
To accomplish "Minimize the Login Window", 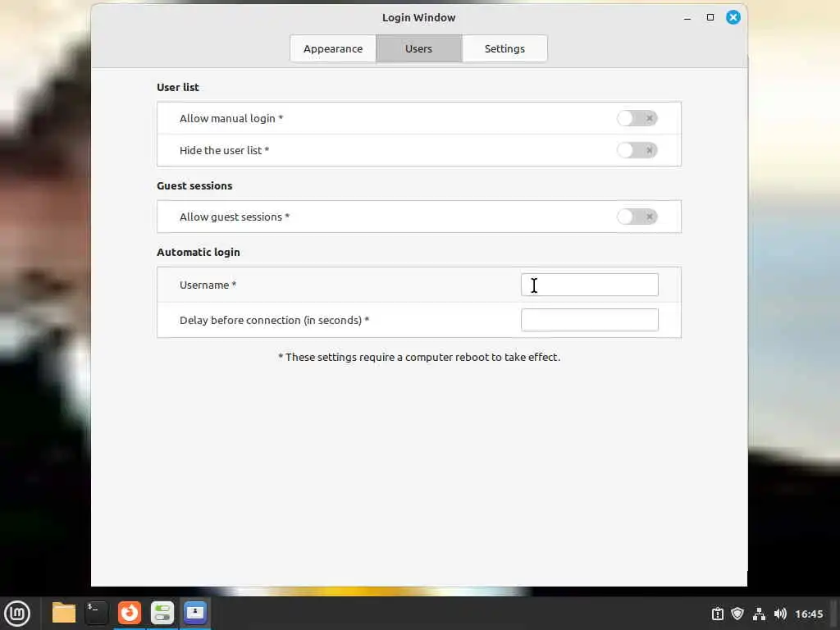I will pos(687,18).
